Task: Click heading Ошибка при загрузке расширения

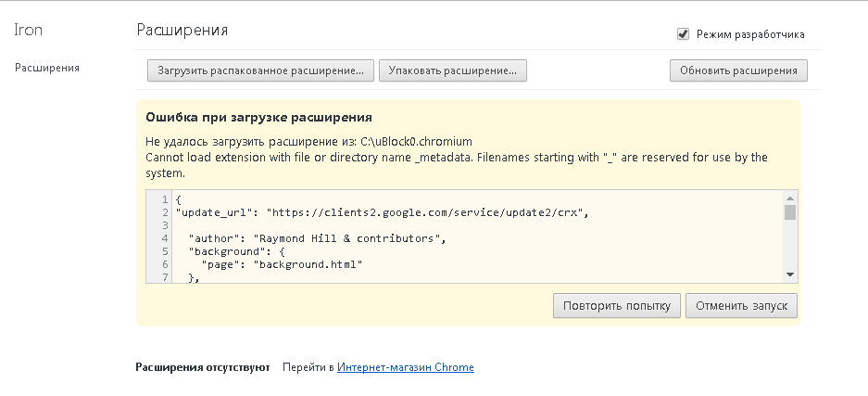Action: 258,118
